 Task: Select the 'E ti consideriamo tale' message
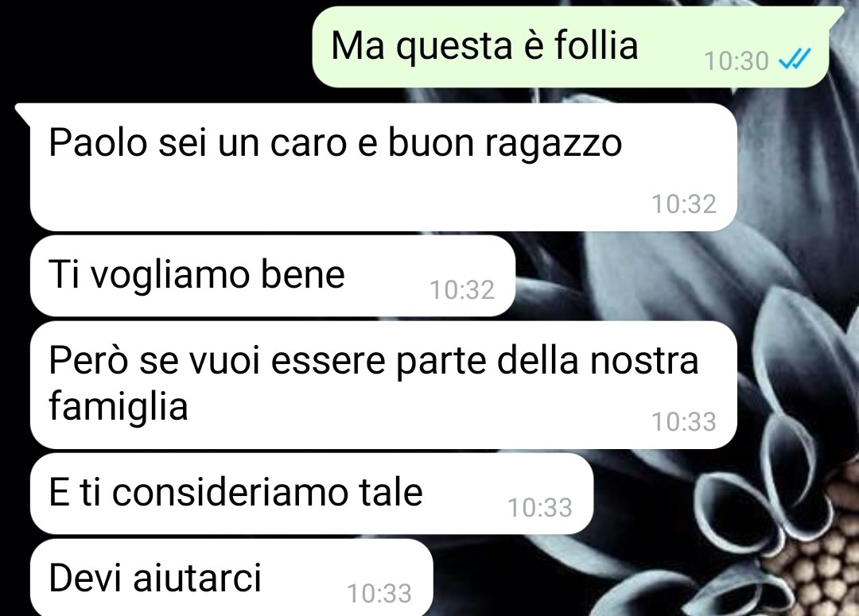(312, 494)
